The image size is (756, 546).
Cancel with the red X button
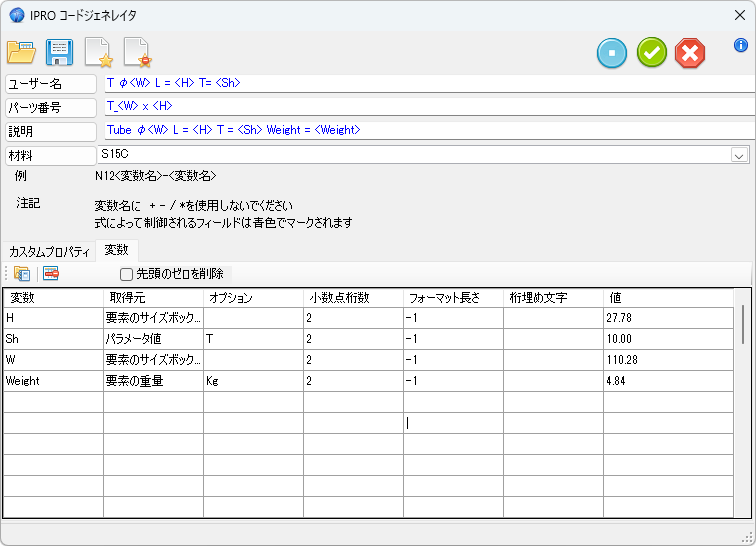tap(690, 53)
